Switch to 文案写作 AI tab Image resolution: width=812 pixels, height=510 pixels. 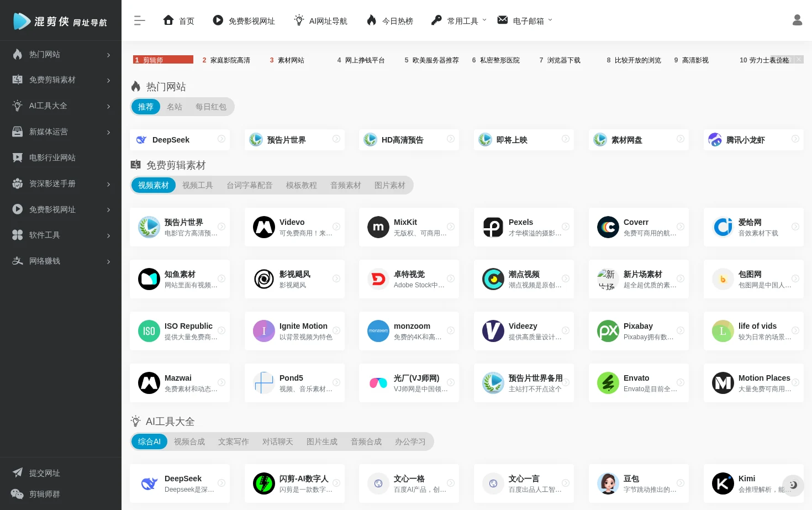[234, 441]
